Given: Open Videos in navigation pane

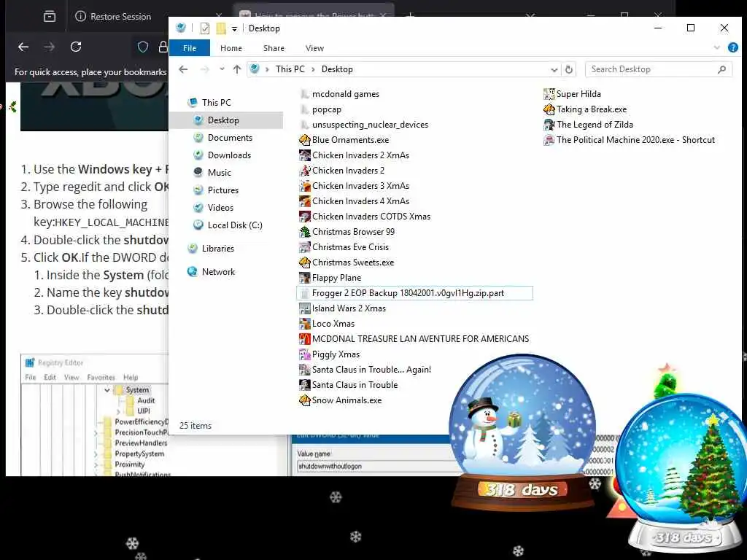Looking at the screenshot, I should pos(220,208).
